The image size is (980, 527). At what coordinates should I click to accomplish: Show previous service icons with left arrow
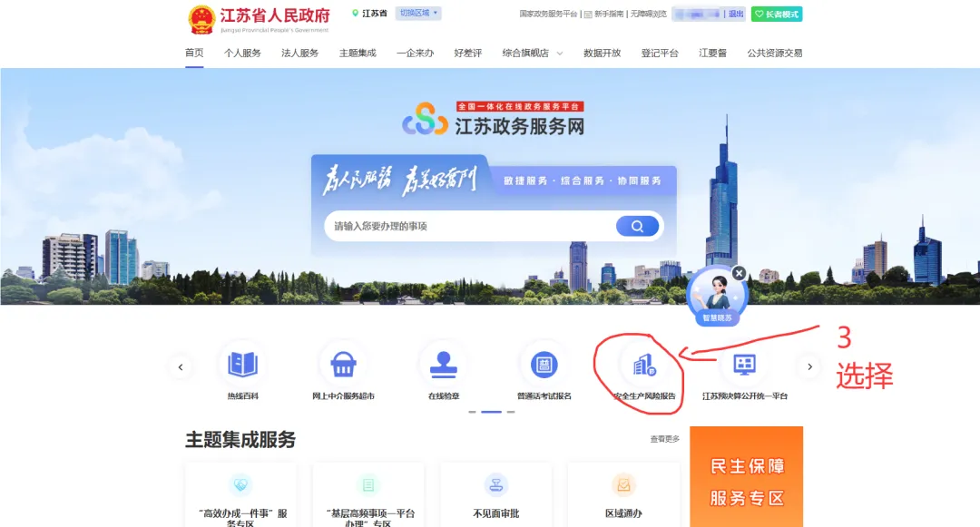(181, 367)
